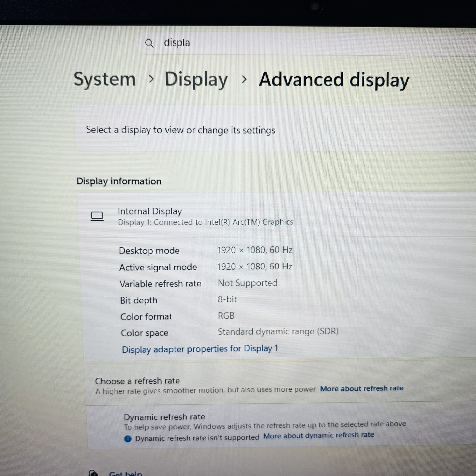The height and width of the screenshot is (476, 476).
Task: Click the laptop Internal Display icon
Action: [97, 216]
